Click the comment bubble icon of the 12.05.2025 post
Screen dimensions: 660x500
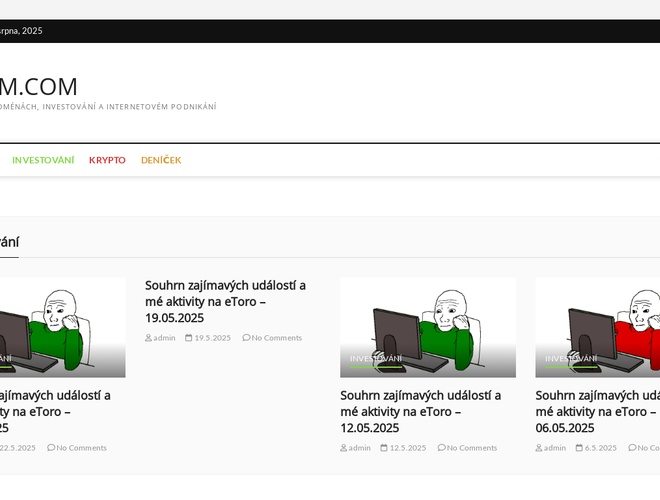coord(441,448)
